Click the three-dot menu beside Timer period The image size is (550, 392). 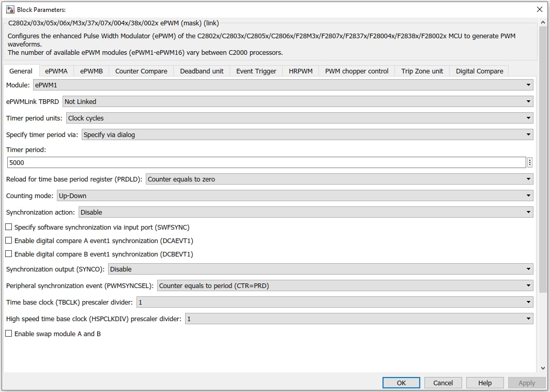529,162
